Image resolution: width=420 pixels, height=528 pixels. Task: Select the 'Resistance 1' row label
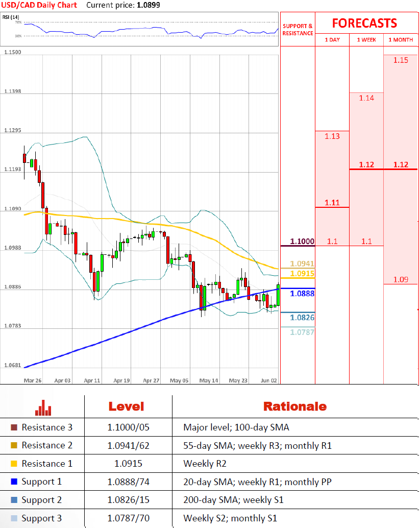(47, 463)
